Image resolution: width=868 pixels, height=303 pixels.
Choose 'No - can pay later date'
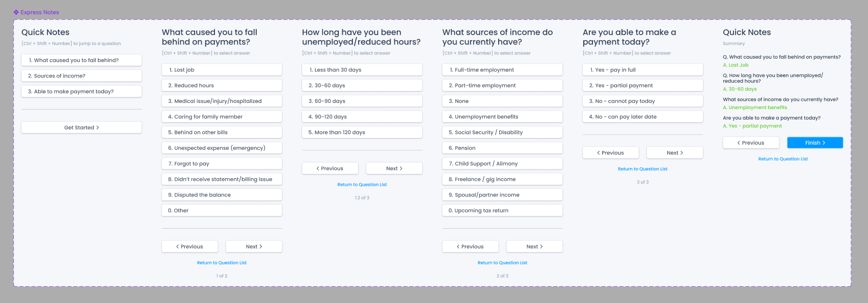click(x=642, y=116)
